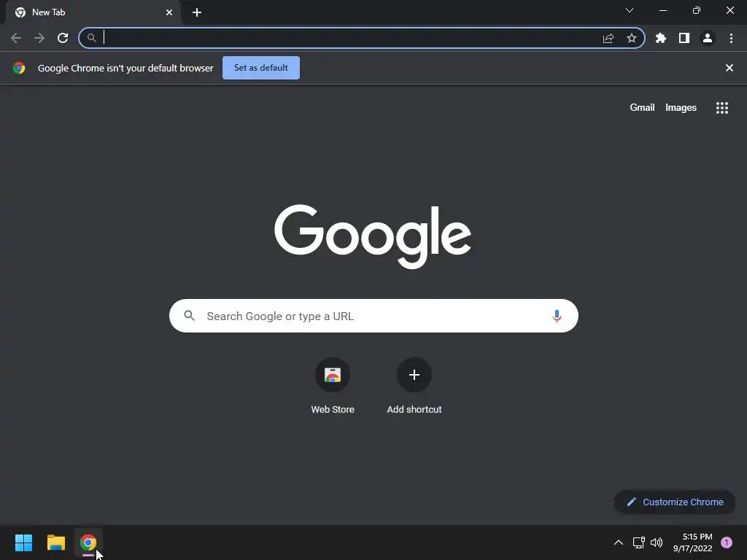Open Images link

pyautogui.click(x=681, y=108)
